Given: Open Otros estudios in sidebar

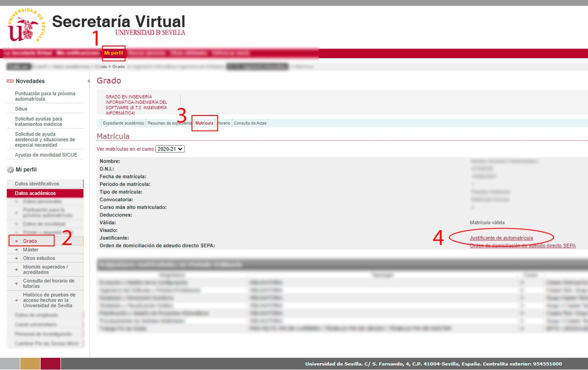Looking at the screenshot, I should (39, 258).
